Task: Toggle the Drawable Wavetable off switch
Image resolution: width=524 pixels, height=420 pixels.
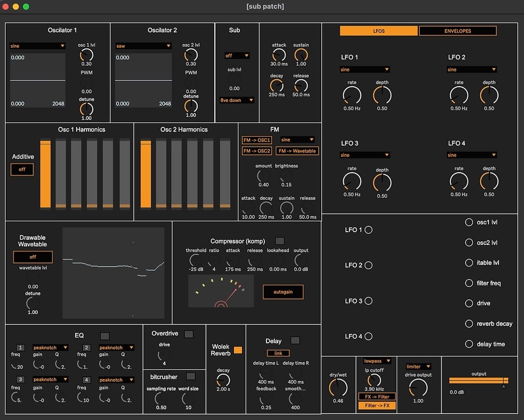Action: tap(33, 257)
